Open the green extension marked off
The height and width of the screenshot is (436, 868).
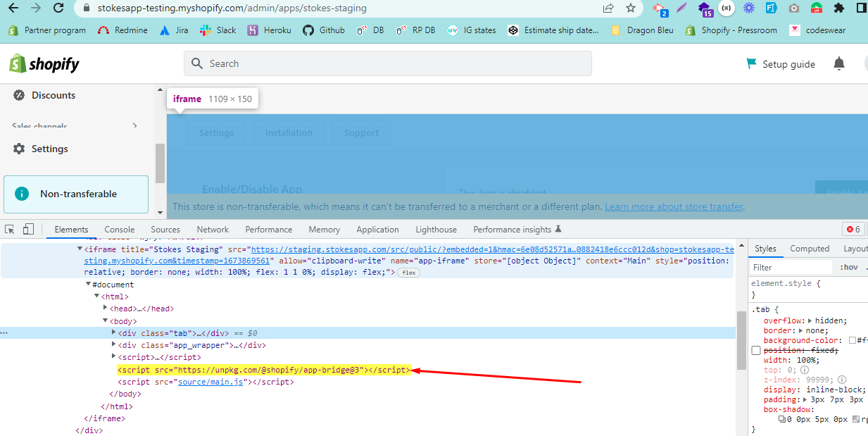817,8
